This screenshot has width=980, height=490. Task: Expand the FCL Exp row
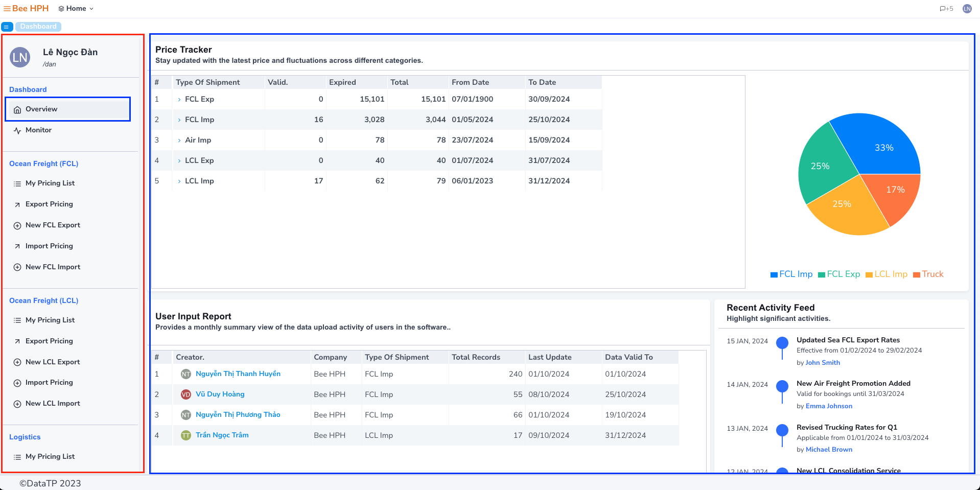click(179, 100)
